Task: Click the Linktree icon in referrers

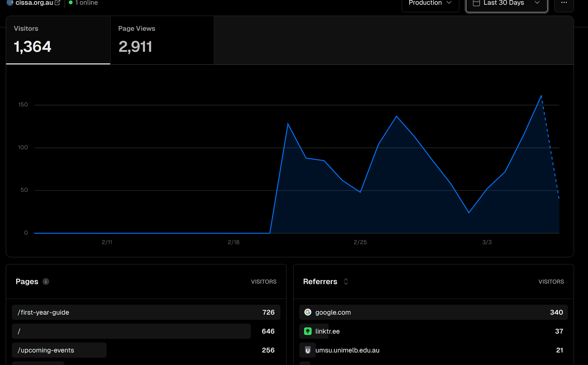Action: coord(308,331)
